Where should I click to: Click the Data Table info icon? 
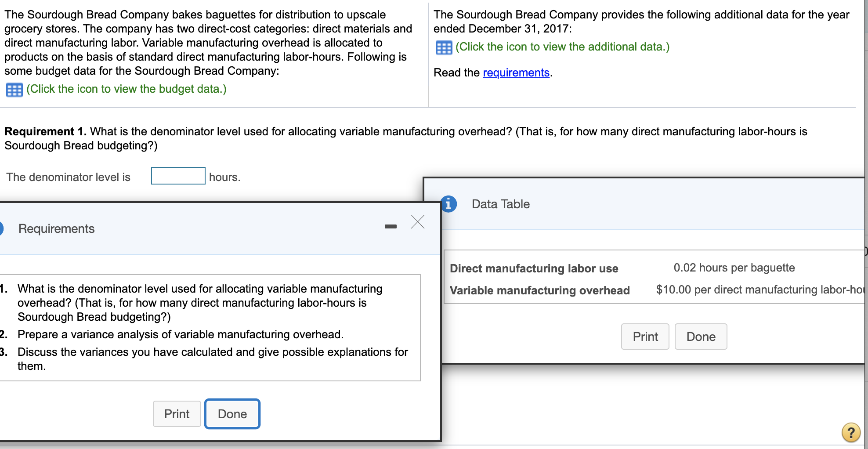448,204
